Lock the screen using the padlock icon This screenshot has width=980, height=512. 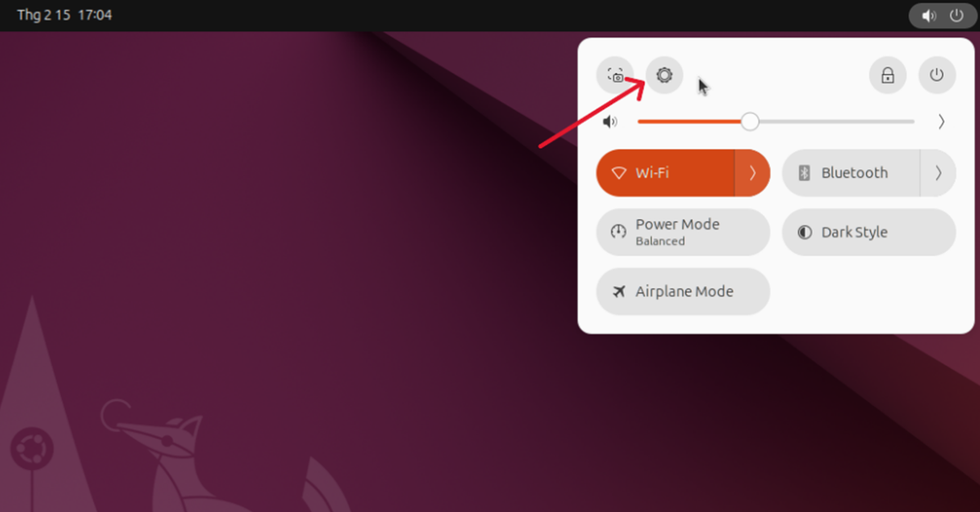coord(888,75)
